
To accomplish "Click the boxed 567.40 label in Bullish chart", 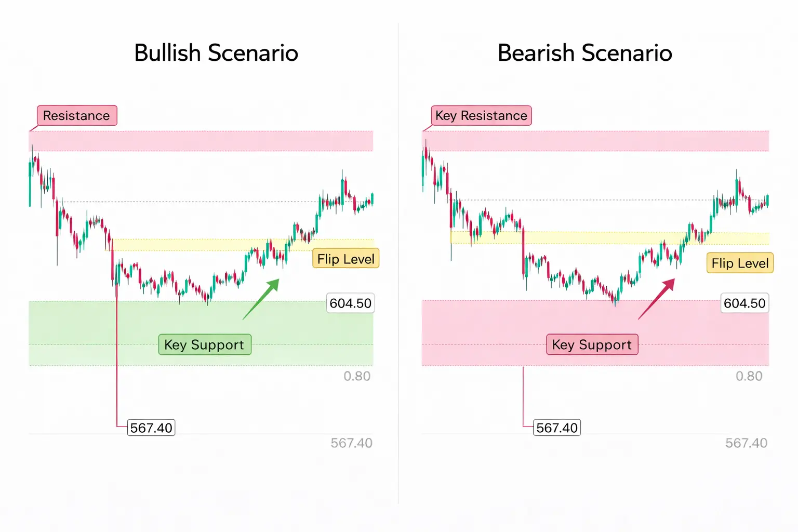I will [151, 428].
